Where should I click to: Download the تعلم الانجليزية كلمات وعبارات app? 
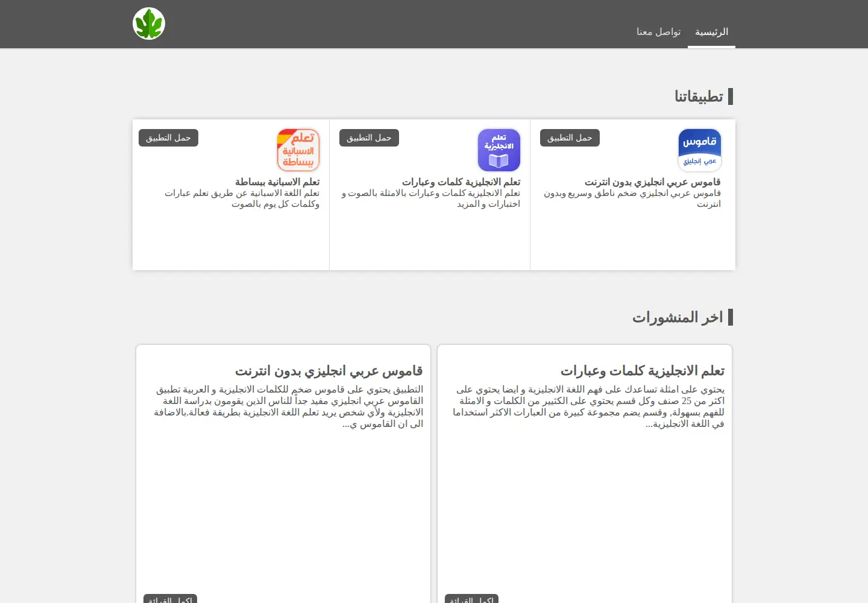click(369, 137)
